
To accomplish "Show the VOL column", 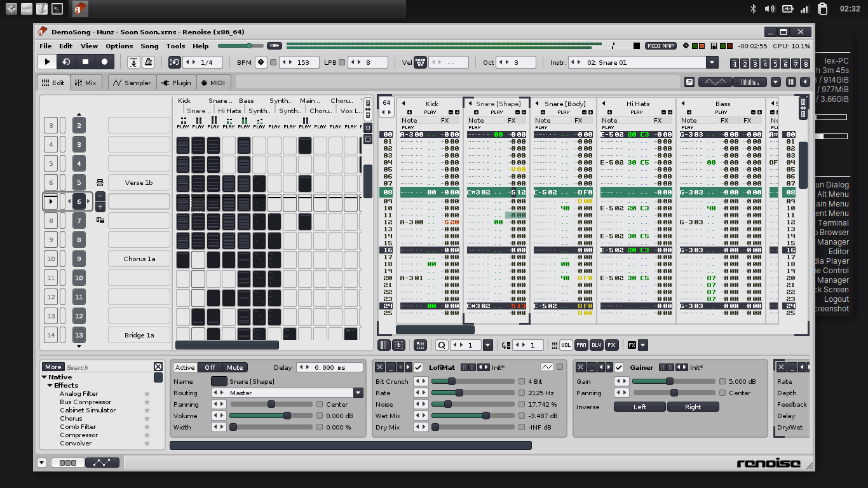I will pos(566,345).
